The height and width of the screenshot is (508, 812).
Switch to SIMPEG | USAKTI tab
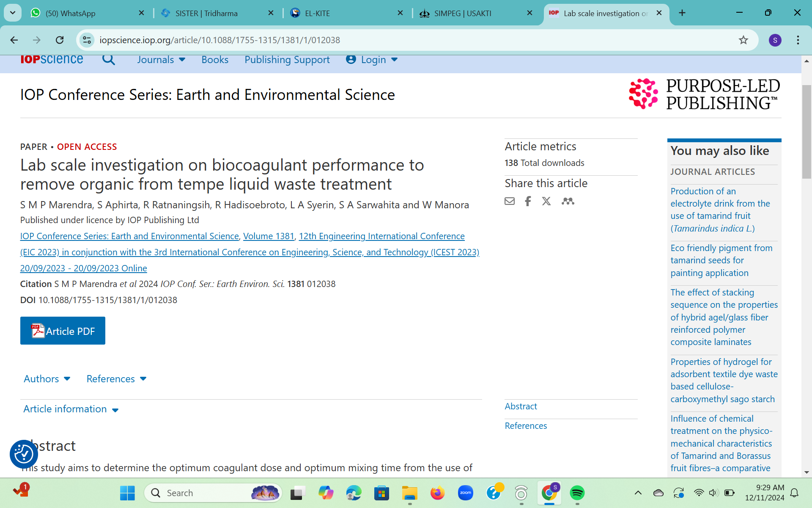462,13
